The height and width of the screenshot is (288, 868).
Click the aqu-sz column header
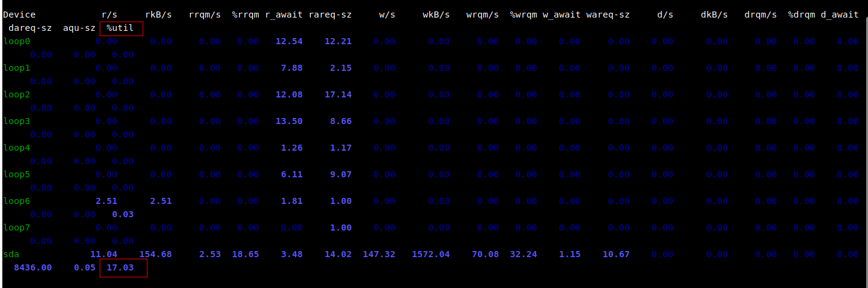(x=79, y=28)
